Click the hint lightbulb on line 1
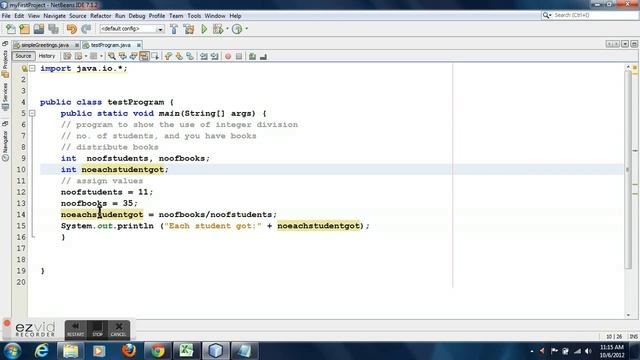Image resolution: width=640 pixels, height=360 pixels. [x=24, y=69]
